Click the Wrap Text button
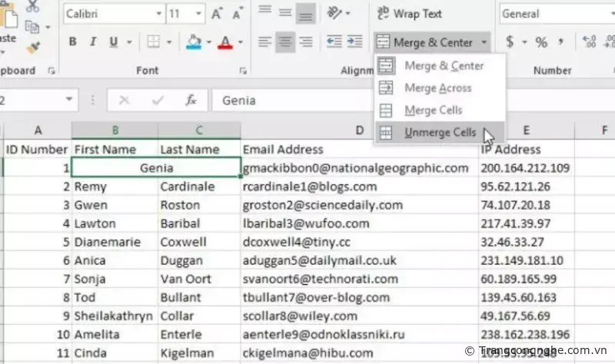 [410, 14]
